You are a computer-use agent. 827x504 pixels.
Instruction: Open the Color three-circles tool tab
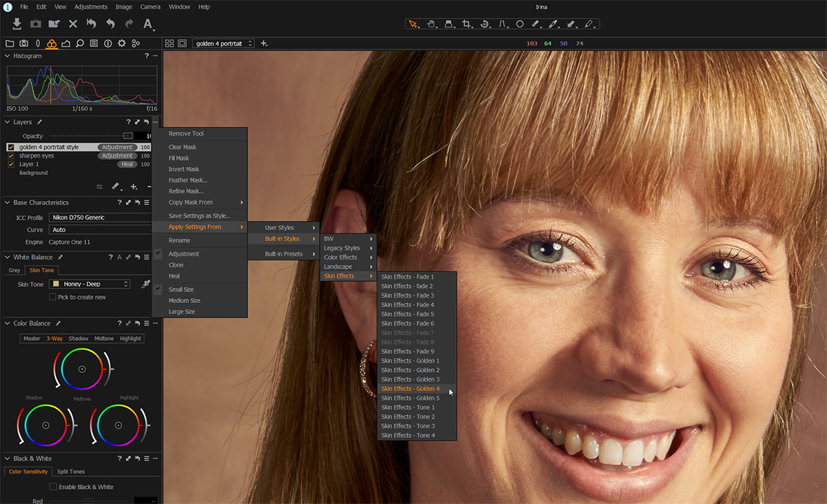52,43
